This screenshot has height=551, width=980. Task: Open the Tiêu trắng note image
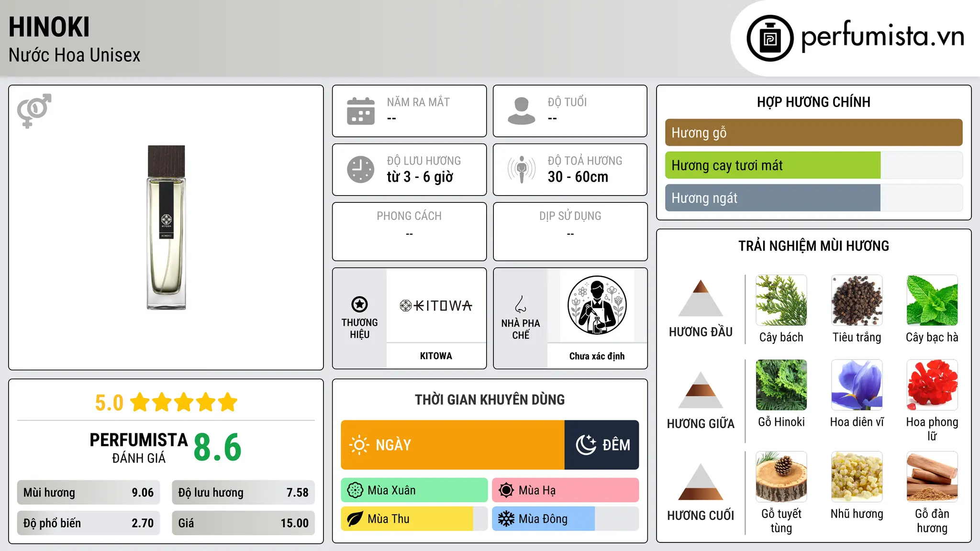(857, 300)
